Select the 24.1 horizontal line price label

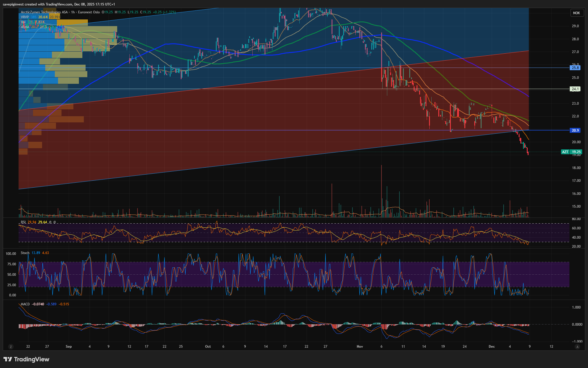[x=575, y=89]
